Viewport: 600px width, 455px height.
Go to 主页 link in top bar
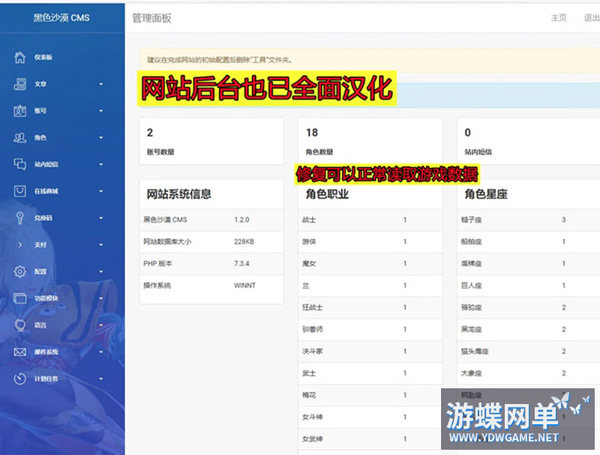tap(558, 17)
